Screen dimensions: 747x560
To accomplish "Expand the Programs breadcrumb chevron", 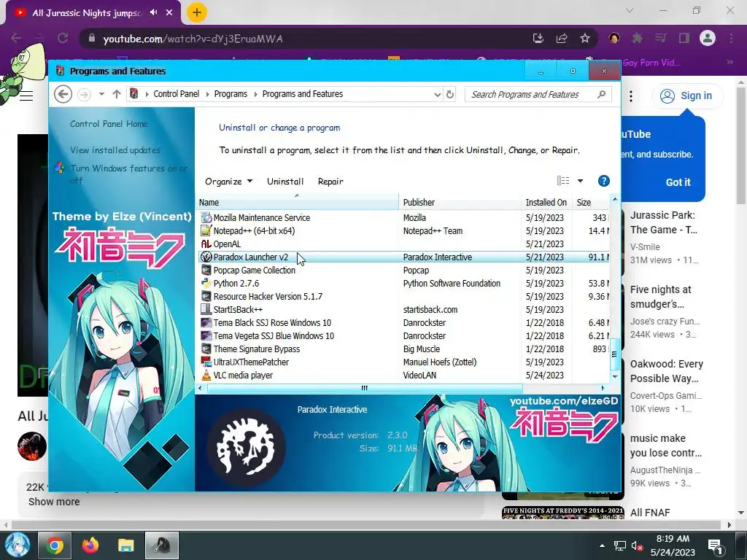I will pos(256,94).
